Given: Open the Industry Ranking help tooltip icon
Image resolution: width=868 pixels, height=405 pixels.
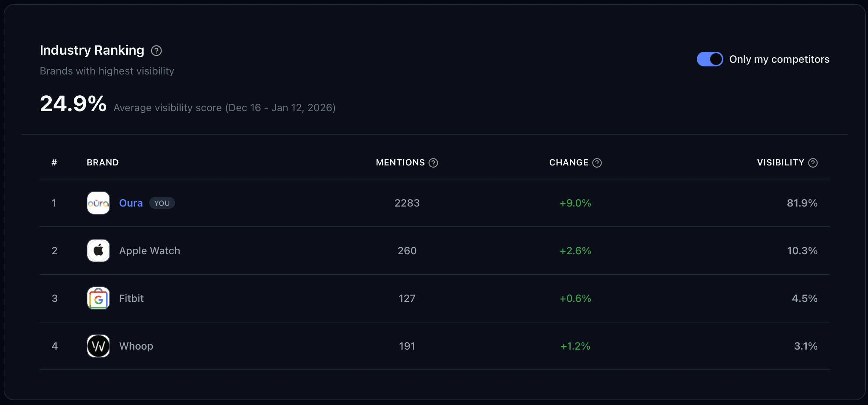Looking at the screenshot, I should point(156,51).
